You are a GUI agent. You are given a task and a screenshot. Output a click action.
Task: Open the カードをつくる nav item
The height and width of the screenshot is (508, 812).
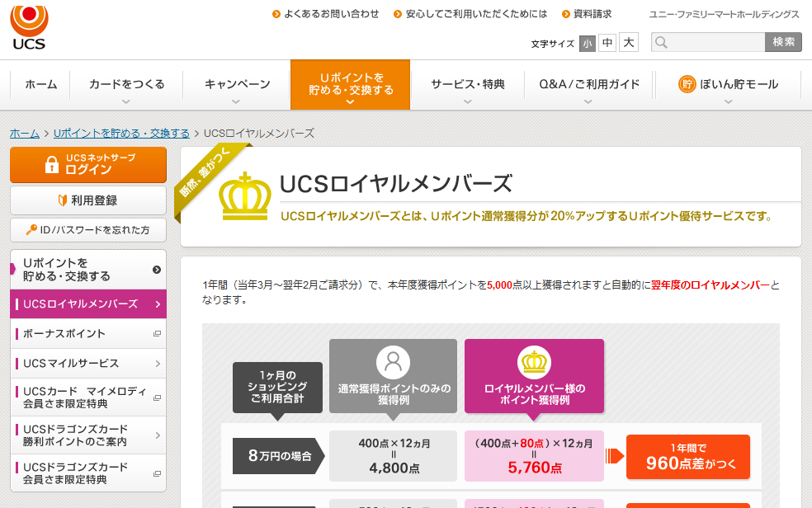point(127,84)
